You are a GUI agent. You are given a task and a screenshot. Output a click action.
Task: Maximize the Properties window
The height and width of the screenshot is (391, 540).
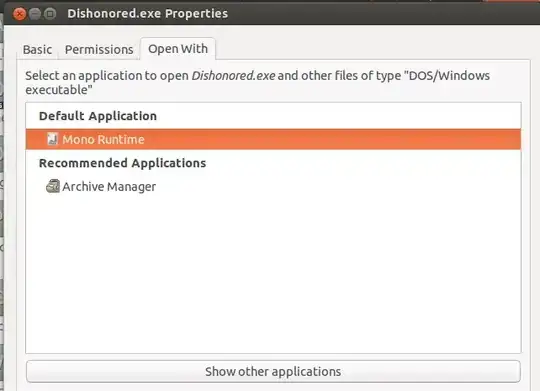pyautogui.click(x=50, y=14)
